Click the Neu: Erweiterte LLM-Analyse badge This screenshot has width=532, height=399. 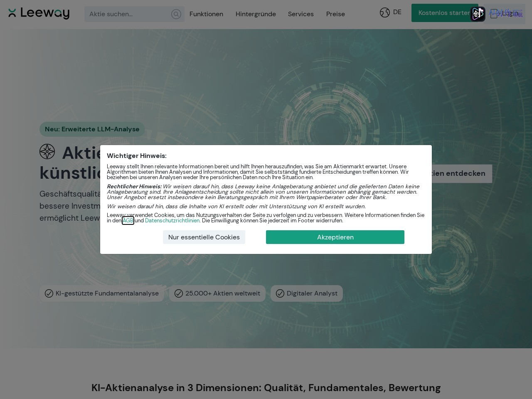click(x=92, y=129)
